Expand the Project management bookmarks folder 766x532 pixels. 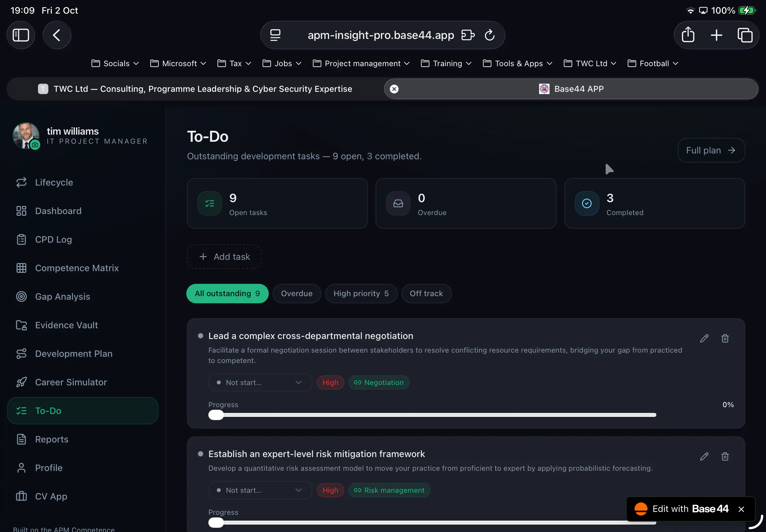pos(361,63)
